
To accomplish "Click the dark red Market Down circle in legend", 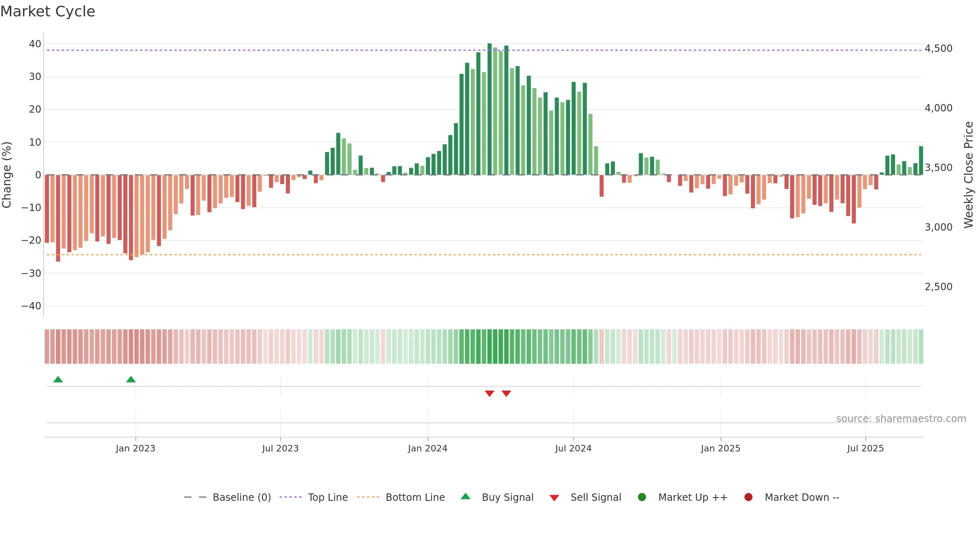I will (x=748, y=497).
